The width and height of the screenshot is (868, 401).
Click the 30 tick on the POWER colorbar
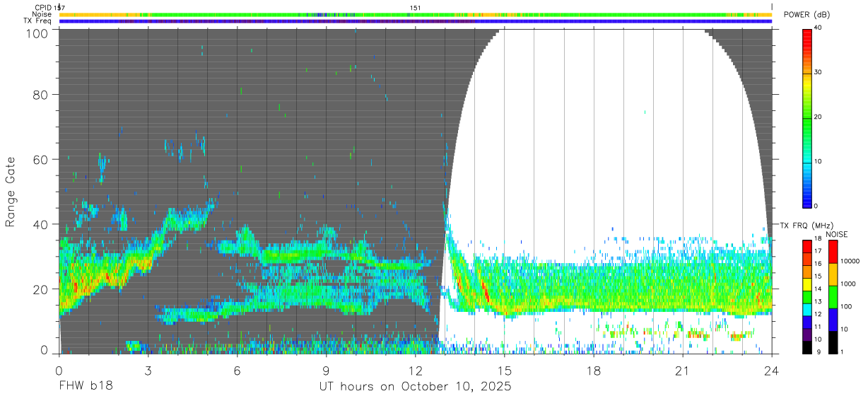point(819,73)
